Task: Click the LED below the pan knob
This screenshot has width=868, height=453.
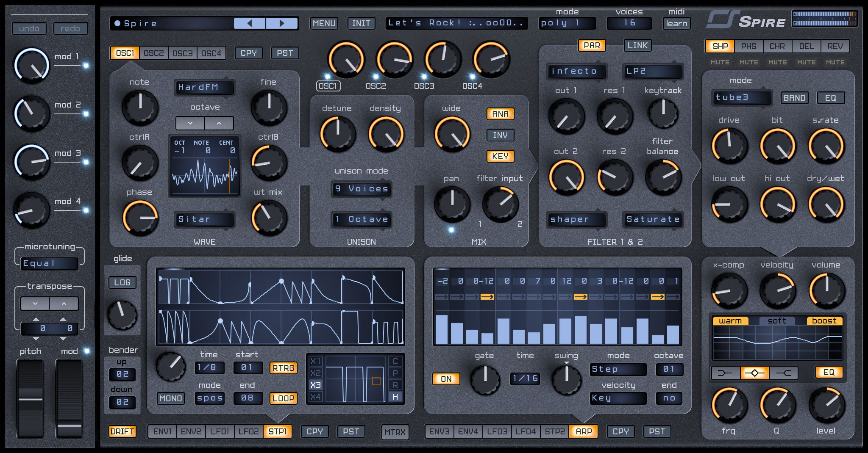Action: tap(451, 230)
